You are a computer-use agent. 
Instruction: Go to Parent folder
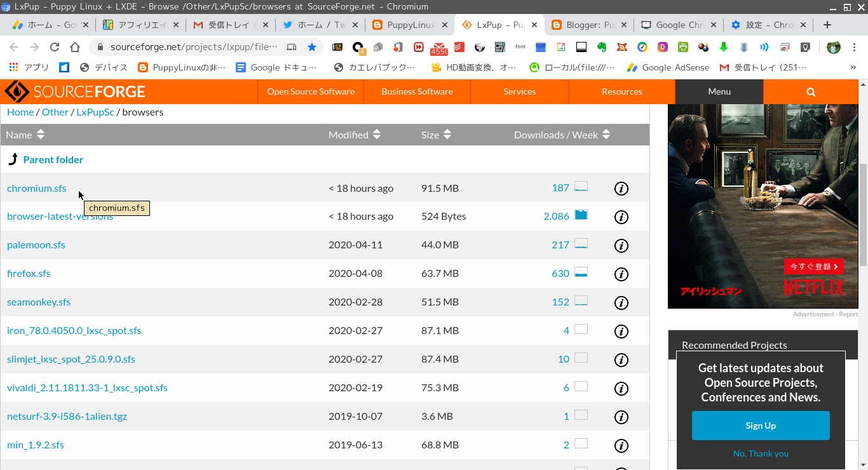tap(53, 159)
